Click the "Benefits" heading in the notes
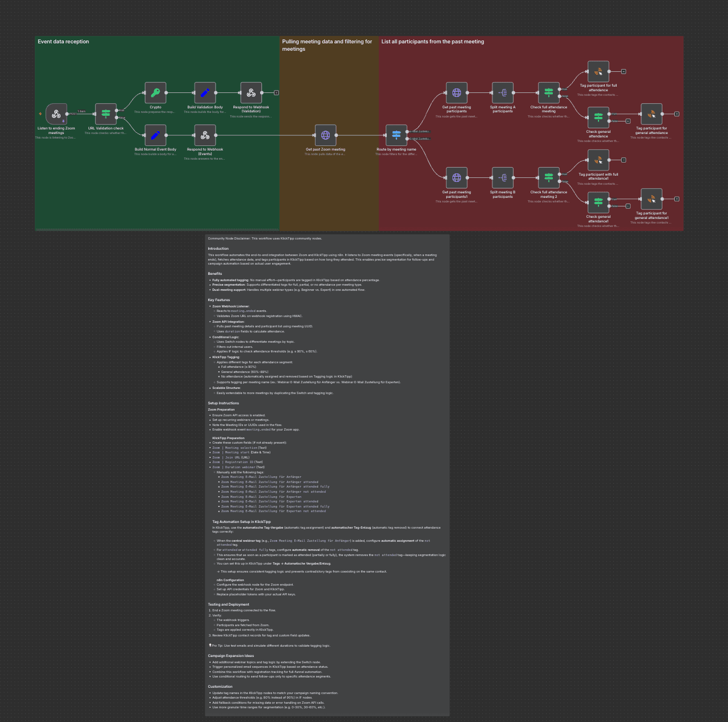 coord(215,274)
